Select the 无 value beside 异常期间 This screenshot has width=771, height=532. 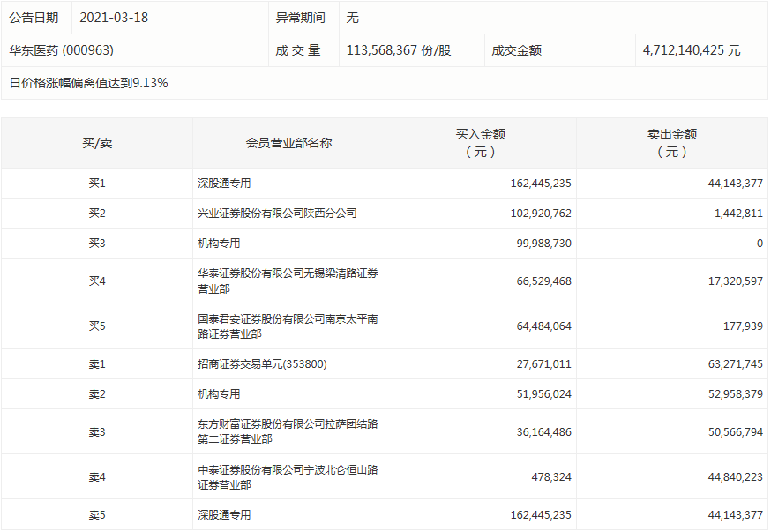pyautogui.click(x=353, y=18)
